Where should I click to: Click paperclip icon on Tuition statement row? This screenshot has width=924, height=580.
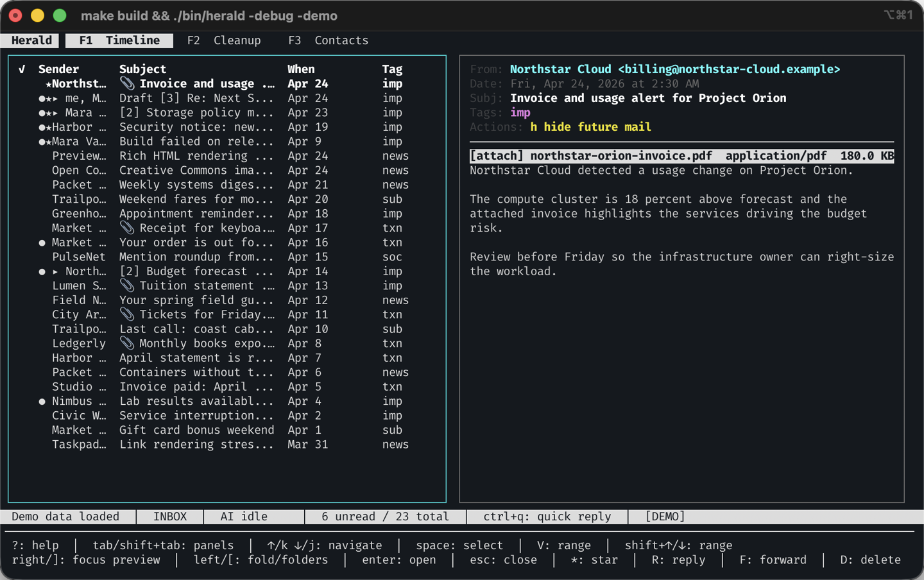coord(127,286)
